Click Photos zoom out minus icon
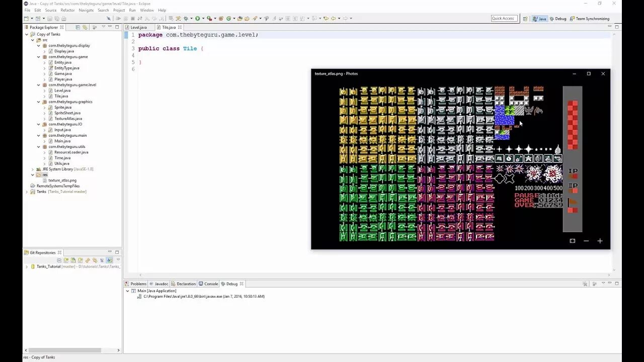Screen dimensions: 644x362 [586, 241]
